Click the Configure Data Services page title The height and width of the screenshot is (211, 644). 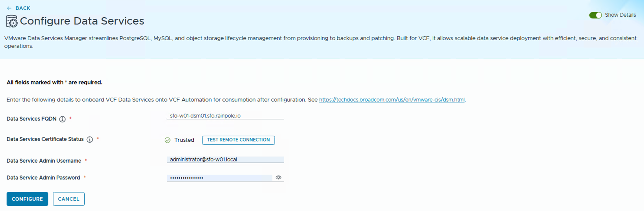click(82, 21)
